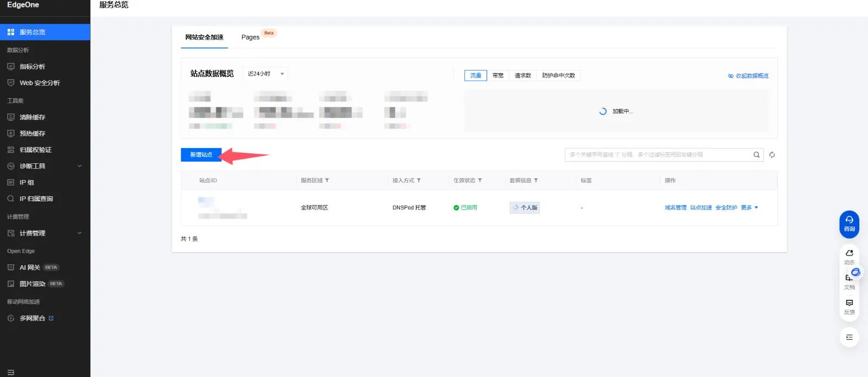Click the blue floating assistant icon
Screen dimensions: 868x377
[856, 272]
